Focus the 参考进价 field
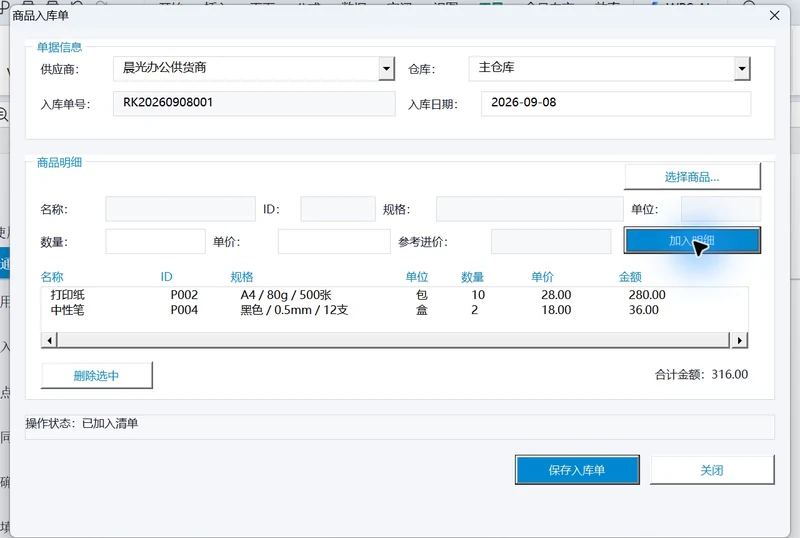This screenshot has height=538, width=800. pos(551,241)
